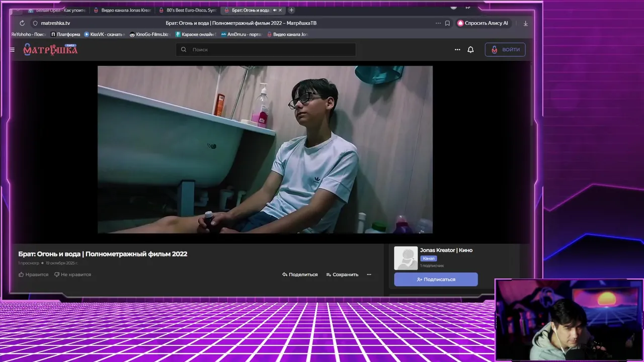644x362 pixels.
Task: Click the 1 подписчик text
Action: [x=432, y=265]
